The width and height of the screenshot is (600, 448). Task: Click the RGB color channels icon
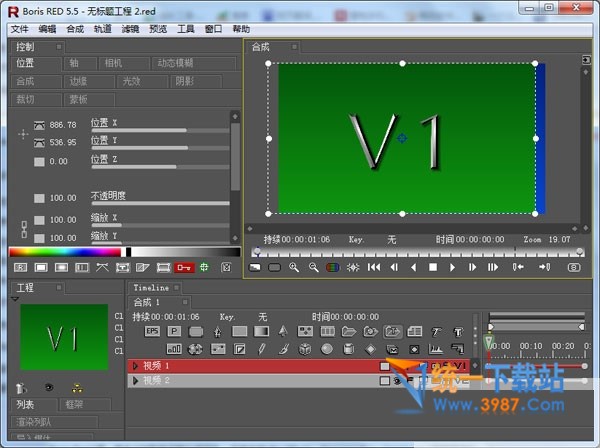point(332,268)
